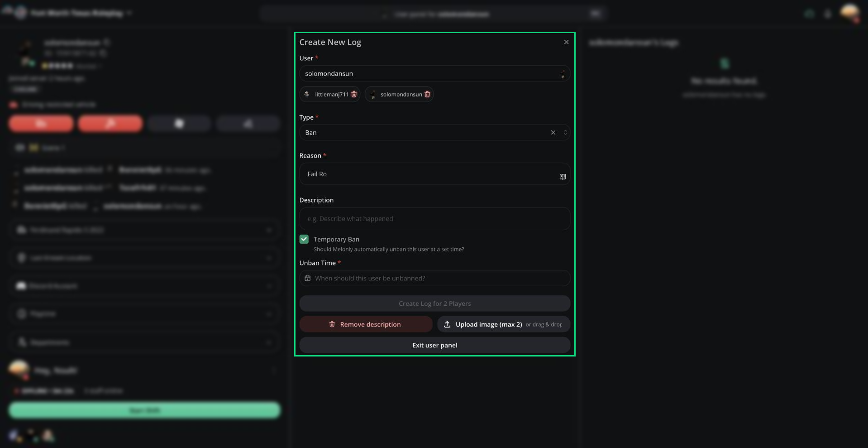Close the Create New Log dialog
The width and height of the screenshot is (868, 448).
click(x=566, y=42)
